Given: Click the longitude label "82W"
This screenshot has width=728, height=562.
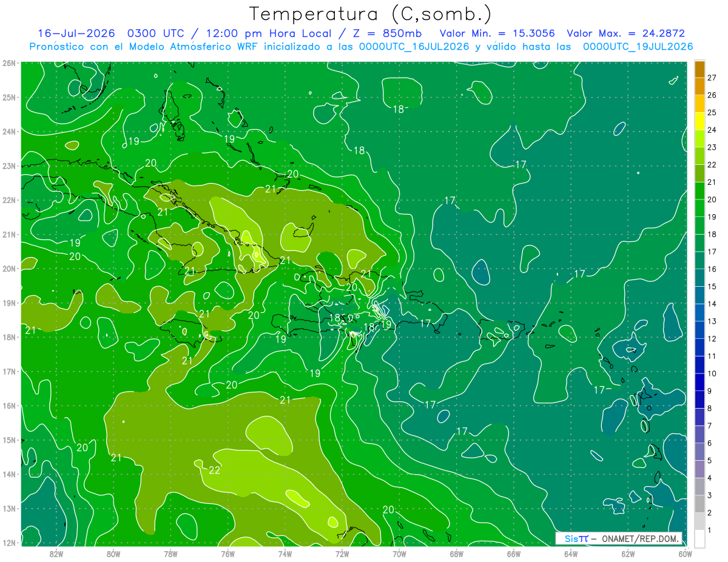Looking at the screenshot, I should [56, 554].
